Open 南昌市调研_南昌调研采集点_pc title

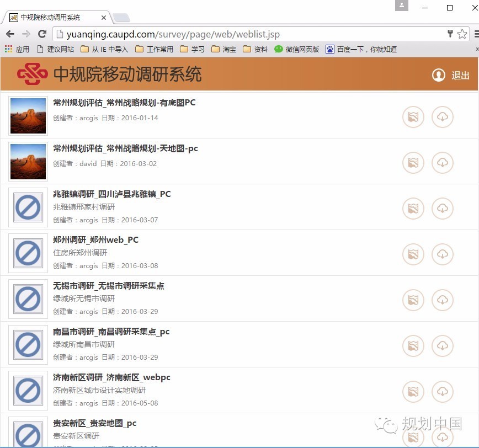click(x=111, y=332)
